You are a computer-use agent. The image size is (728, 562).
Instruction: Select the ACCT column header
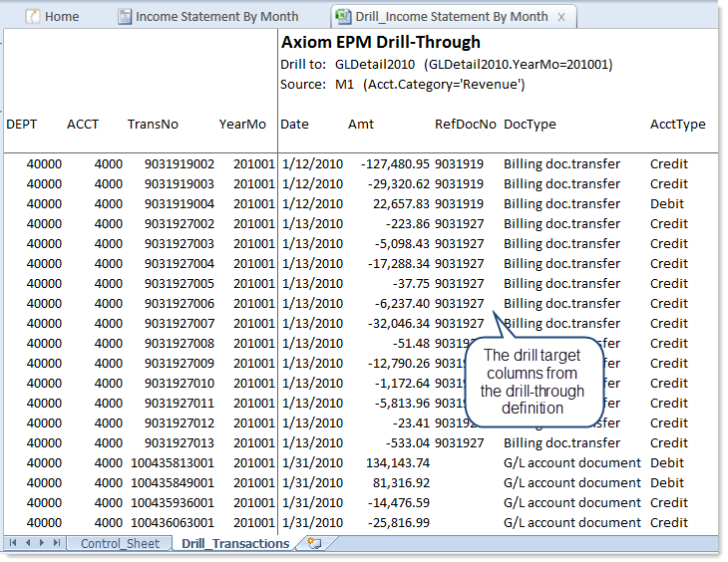pos(83,125)
